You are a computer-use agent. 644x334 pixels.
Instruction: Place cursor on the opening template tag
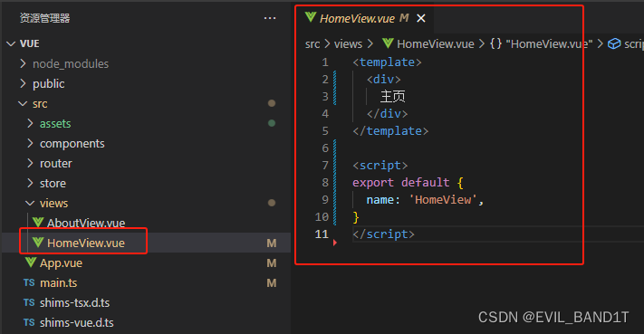pyautogui.click(x=387, y=62)
